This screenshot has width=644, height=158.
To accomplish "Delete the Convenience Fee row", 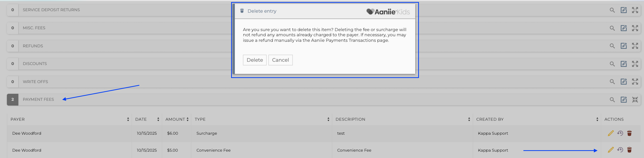I will pyautogui.click(x=629, y=150).
